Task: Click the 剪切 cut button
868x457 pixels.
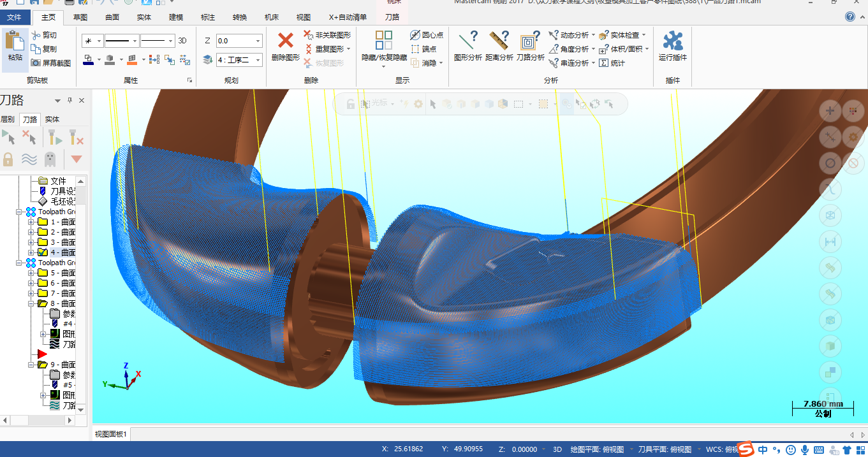Action: coord(44,35)
